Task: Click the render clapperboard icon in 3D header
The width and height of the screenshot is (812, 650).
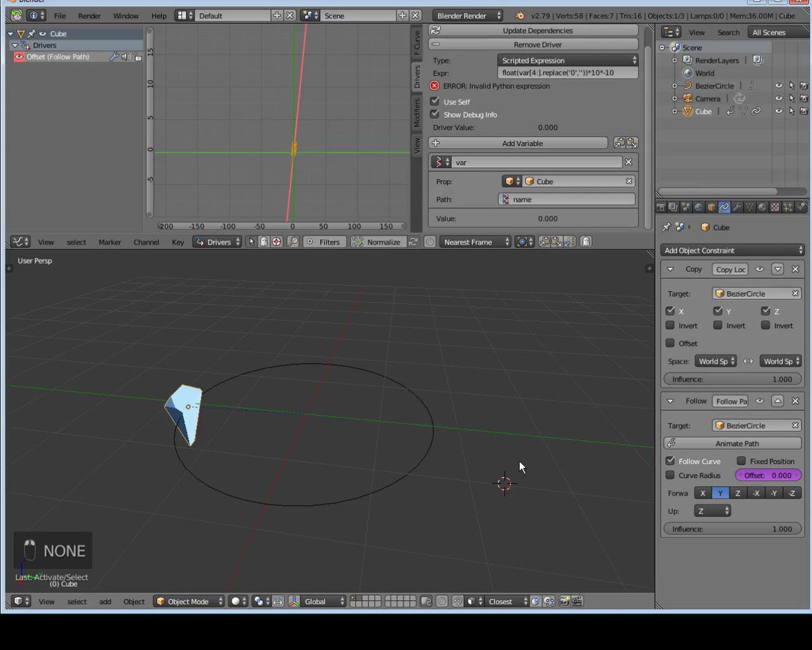Action: pyautogui.click(x=577, y=601)
